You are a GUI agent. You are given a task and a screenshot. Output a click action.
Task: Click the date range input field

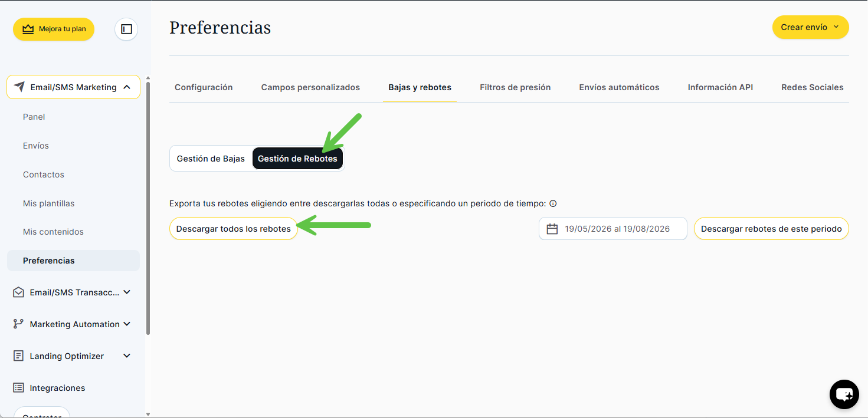coord(613,229)
